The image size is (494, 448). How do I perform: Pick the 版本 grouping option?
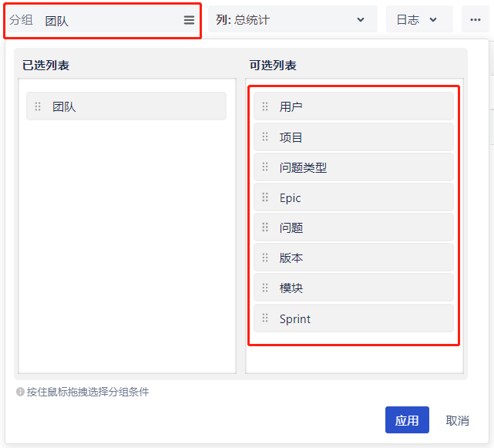pos(354,258)
